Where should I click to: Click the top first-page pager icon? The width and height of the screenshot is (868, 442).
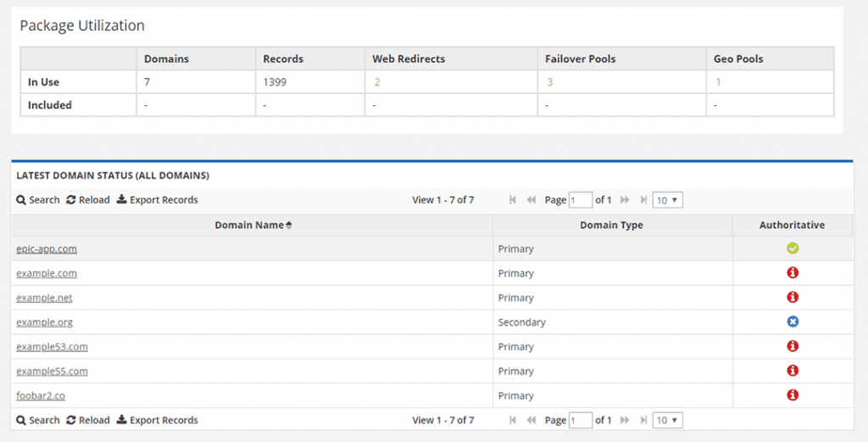[513, 200]
